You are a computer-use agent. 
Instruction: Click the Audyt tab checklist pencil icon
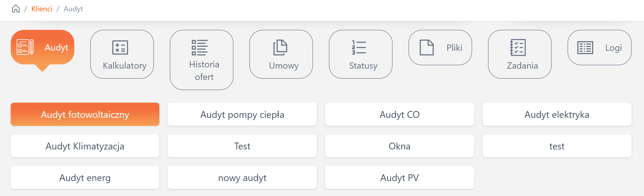click(25, 47)
